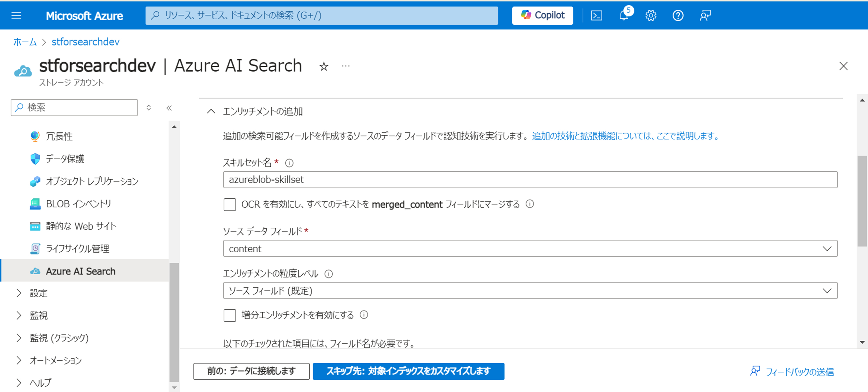Image resolution: width=868 pixels, height=392 pixels.
Task: Open feedback icon in top bar
Action: 705,16
